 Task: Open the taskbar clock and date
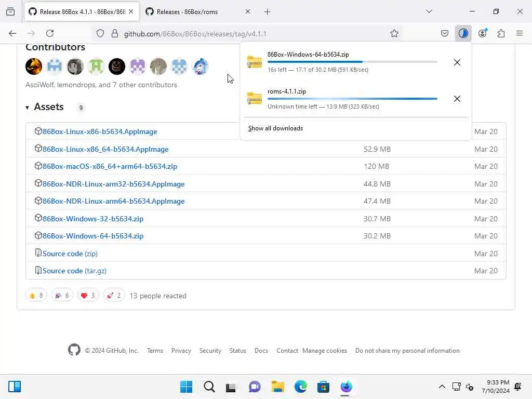(495, 387)
